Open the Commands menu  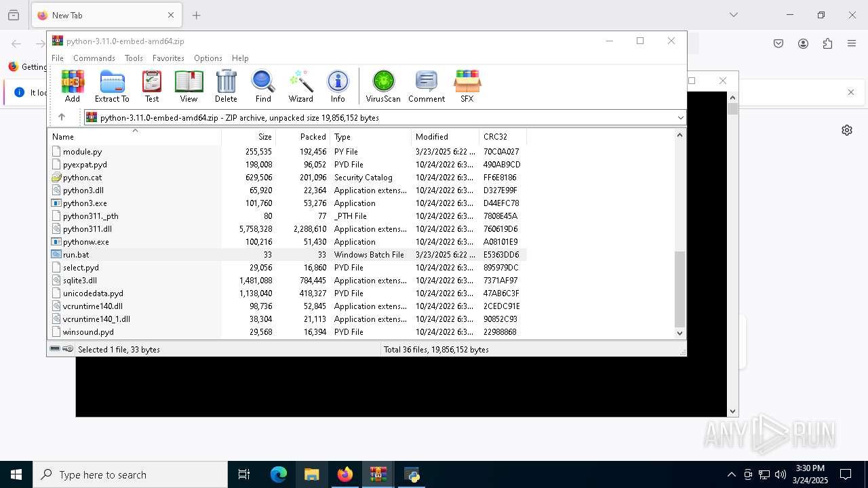pos(94,58)
